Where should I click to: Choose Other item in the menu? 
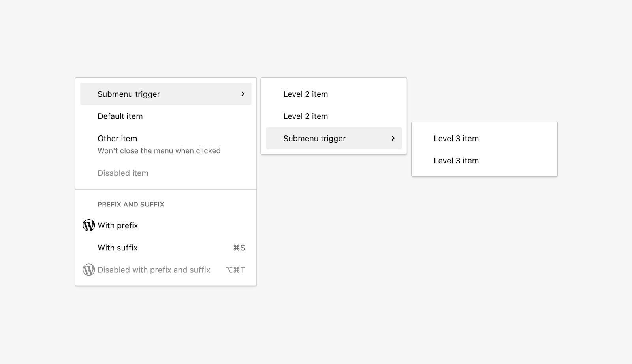click(166, 144)
